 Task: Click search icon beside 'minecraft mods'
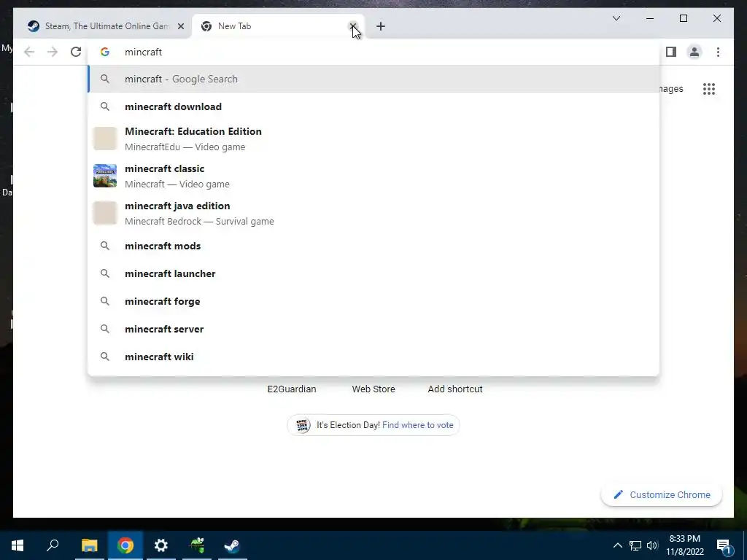coord(105,246)
